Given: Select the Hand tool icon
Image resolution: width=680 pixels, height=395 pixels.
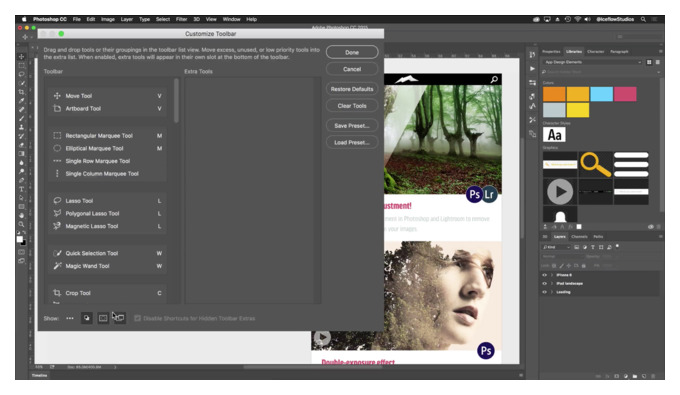Looking at the screenshot, I should click(21, 215).
